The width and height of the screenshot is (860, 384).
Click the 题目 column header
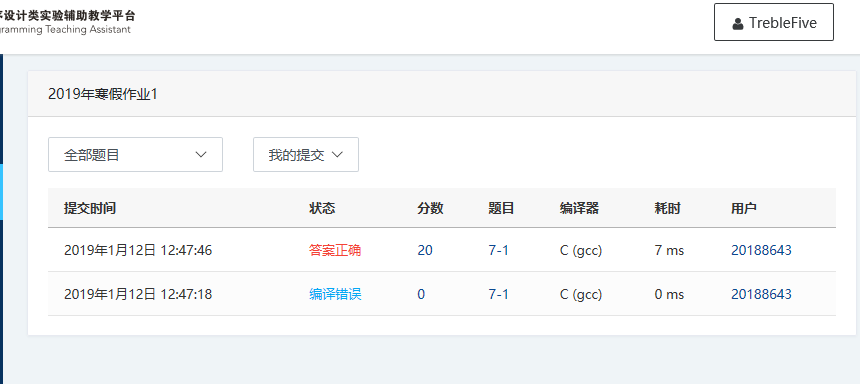[x=501, y=208]
